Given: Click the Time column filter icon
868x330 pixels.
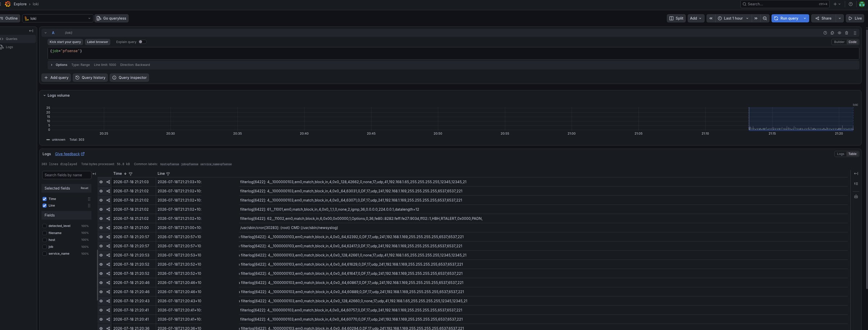Looking at the screenshot, I should coord(131,174).
